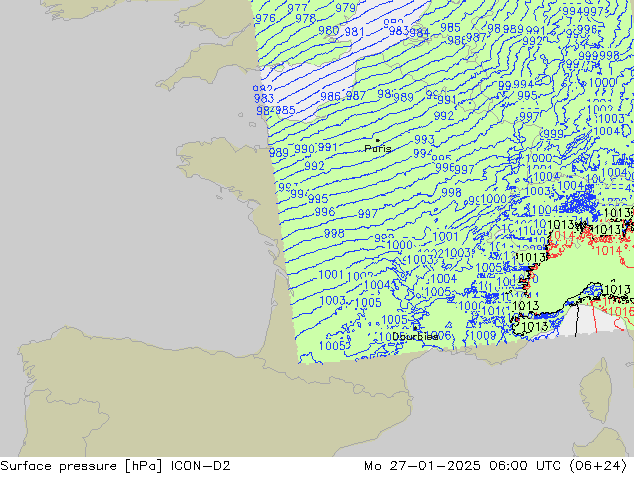Click the 978 isobar label
This screenshot has height=490, width=634.
click(x=305, y=19)
